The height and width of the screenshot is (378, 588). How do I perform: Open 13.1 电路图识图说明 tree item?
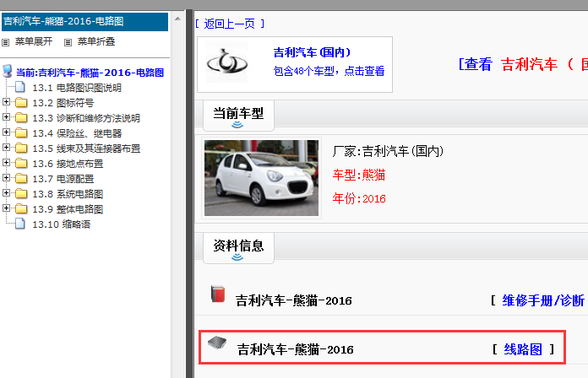point(77,88)
